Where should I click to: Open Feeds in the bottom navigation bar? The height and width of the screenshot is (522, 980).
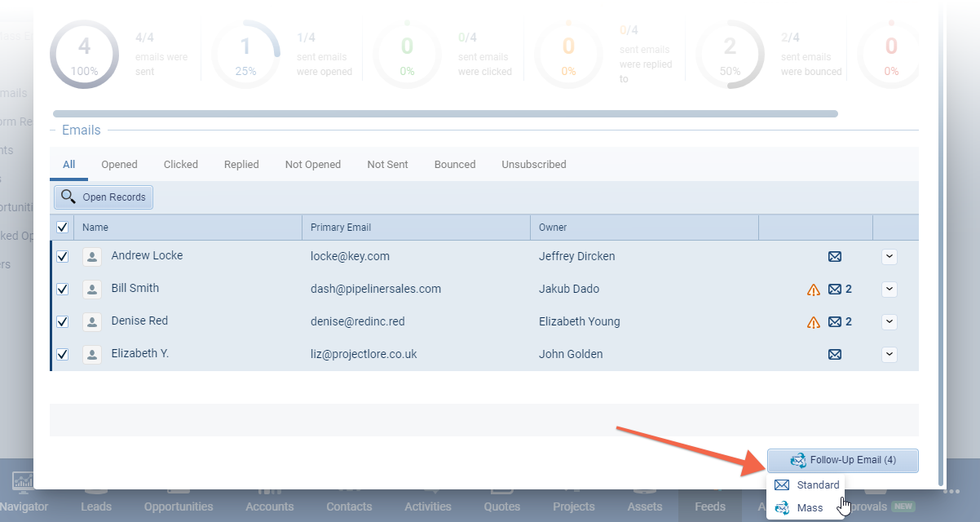(x=710, y=507)
